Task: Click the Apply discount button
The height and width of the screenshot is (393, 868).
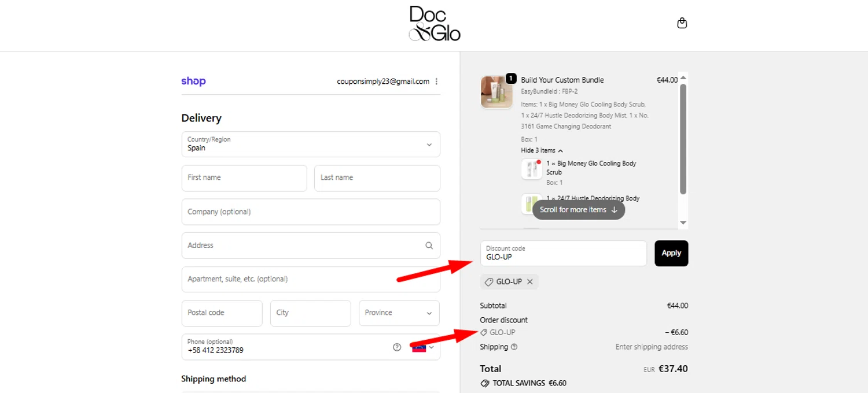Action: 671,253
